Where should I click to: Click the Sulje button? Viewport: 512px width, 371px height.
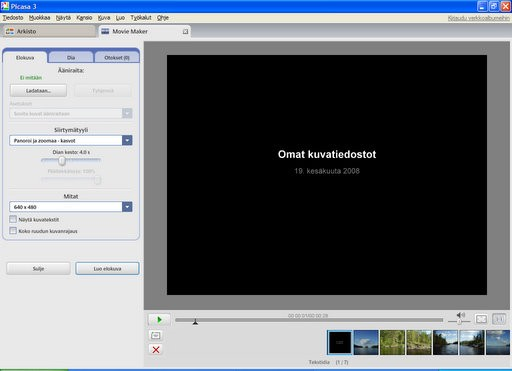point(38,269)
